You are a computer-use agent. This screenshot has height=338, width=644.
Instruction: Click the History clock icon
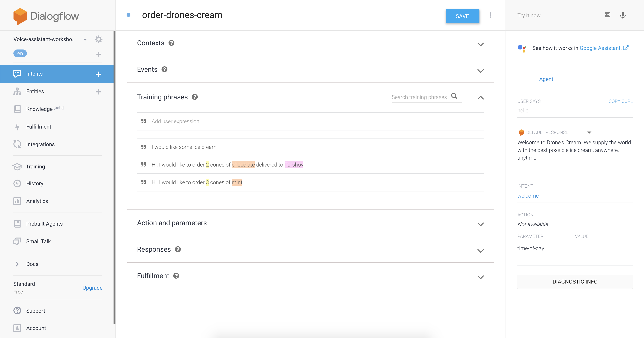(17, 184)
